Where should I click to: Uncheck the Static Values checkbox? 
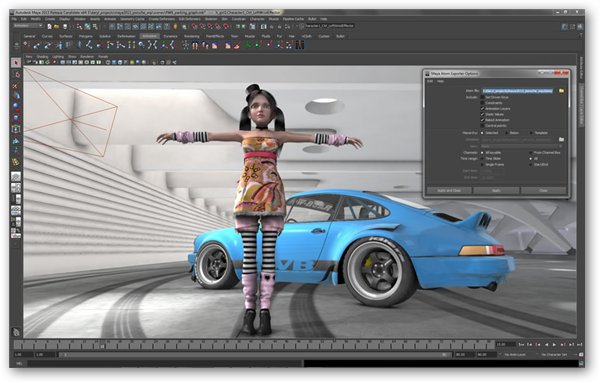[x=482, y=114]
